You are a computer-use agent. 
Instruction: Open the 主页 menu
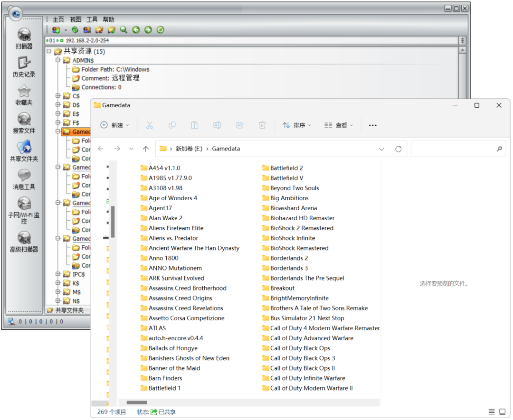point(58,19)
